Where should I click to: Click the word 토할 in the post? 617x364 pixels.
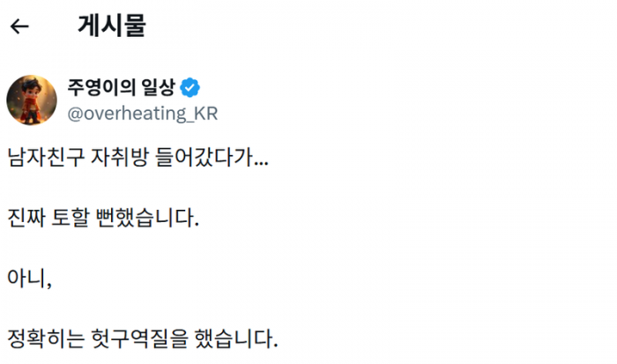[71, 217]
